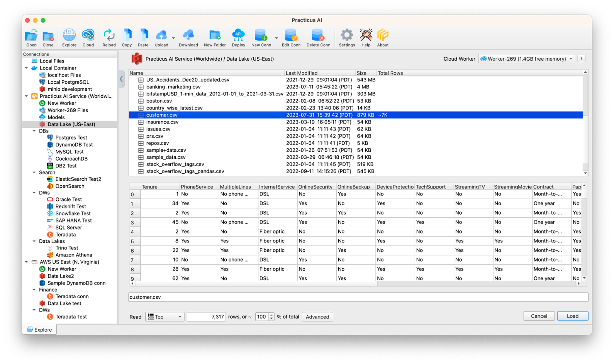This screenshot has height=364, width=614.
Task: Open the New Conn database icon
Action: pos(261,36)
